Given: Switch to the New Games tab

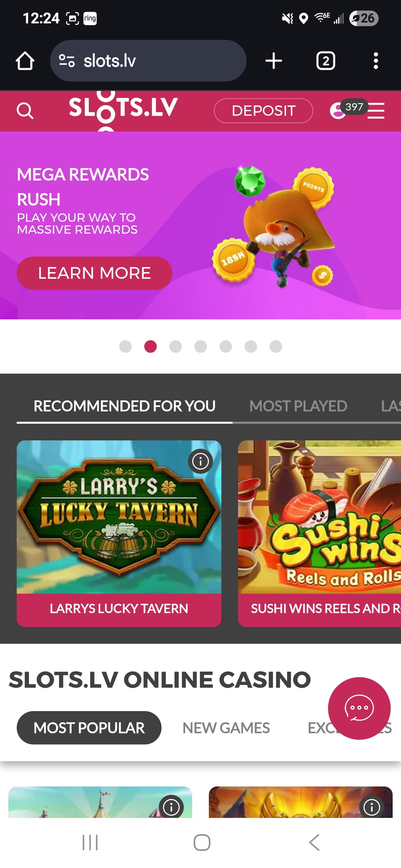Looking at the screenshot, I should (226, 728).
